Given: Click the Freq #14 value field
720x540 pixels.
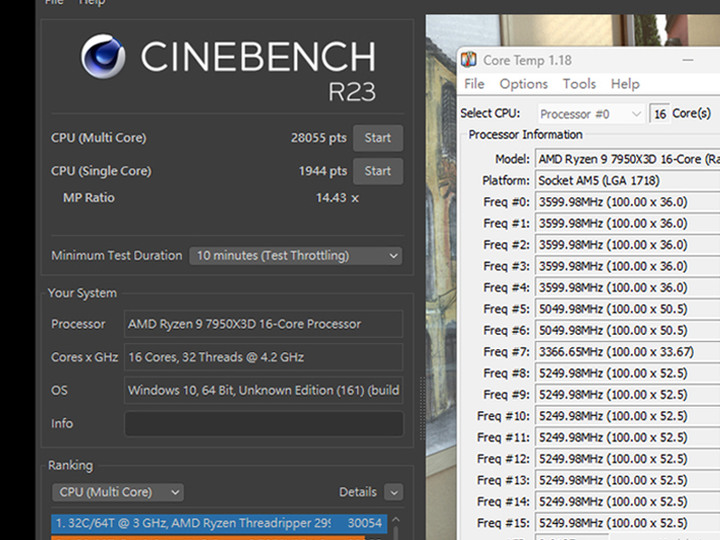Looking at the screenshot, I should [627, 501].
